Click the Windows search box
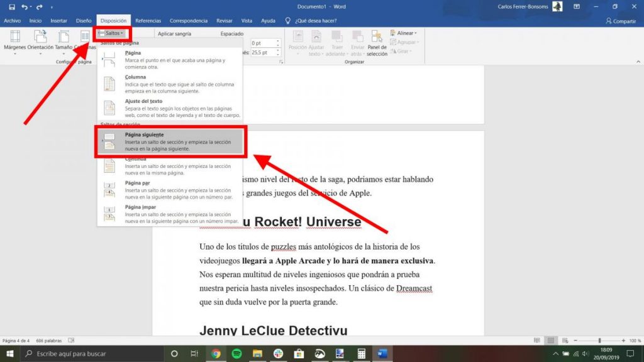Image resolution: width=644 pixels, height=362 pixels. coord(88,353)
